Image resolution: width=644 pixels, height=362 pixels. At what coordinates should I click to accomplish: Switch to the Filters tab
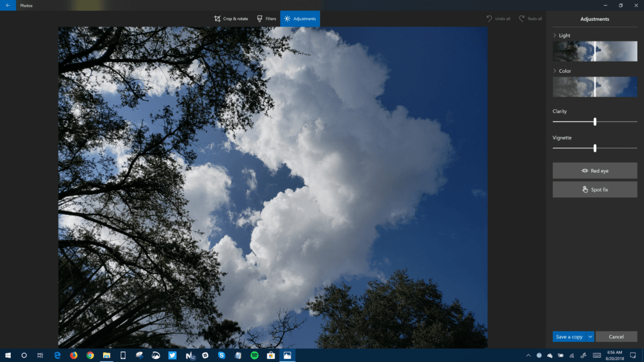coord(267,18)
